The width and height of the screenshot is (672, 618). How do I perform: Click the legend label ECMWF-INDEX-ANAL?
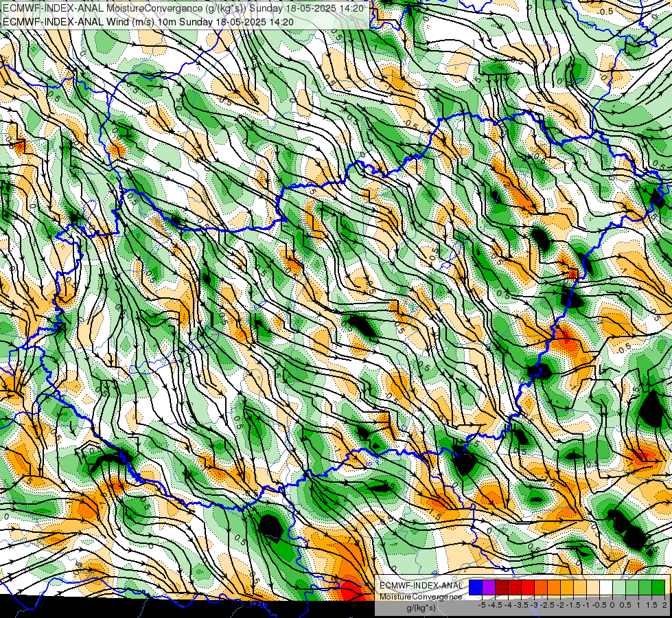tap(421, 586)
